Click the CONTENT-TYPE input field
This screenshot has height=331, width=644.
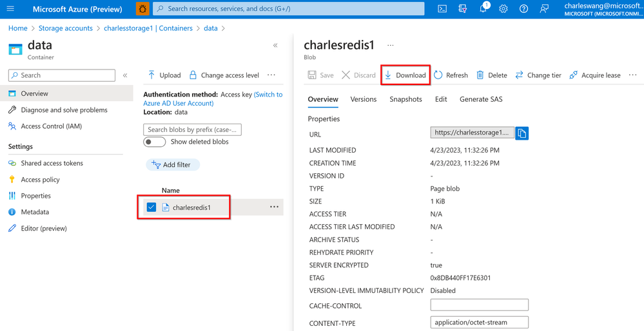480,323
